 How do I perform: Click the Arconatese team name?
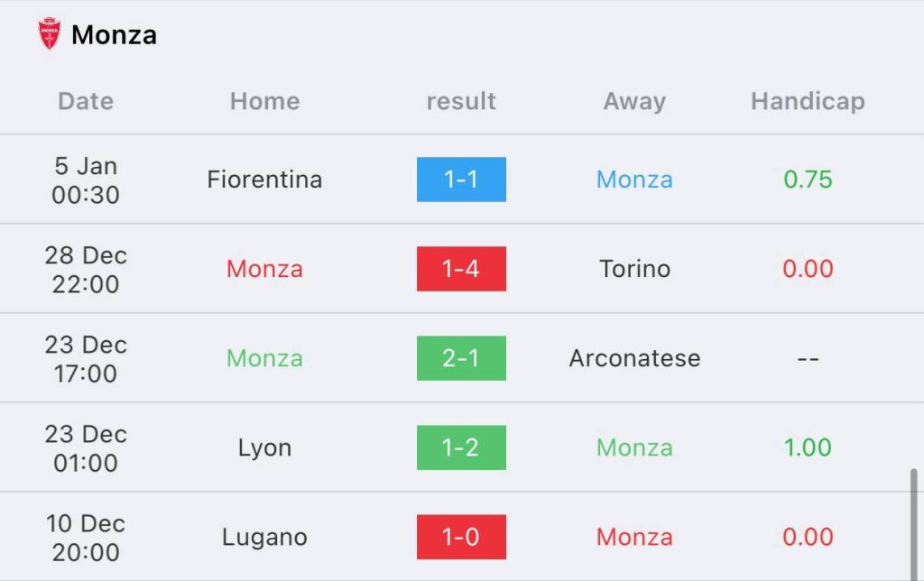pos(634,358)
